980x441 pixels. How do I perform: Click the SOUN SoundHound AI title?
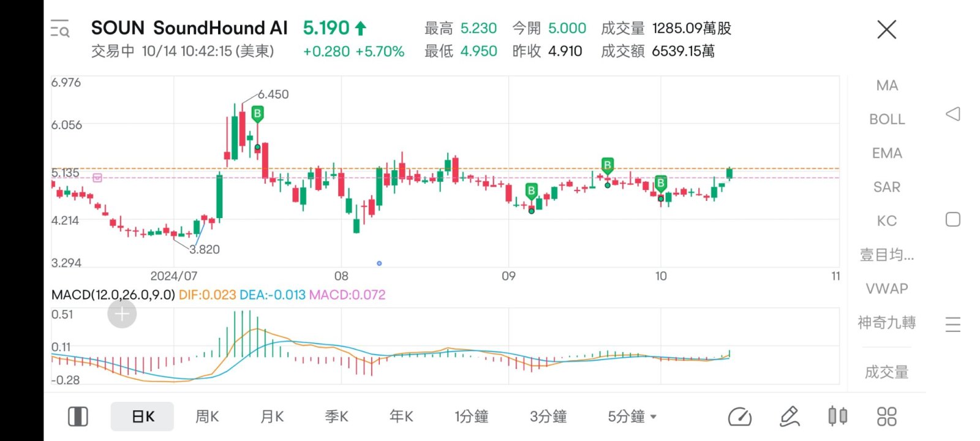(189, 28)
